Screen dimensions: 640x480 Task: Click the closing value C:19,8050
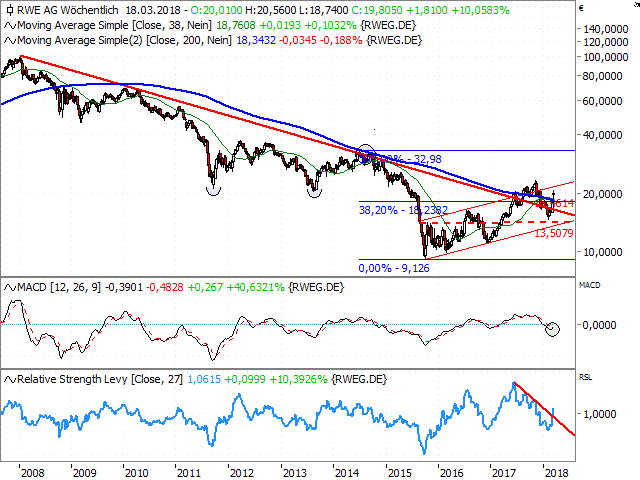(x=376, y=10)
